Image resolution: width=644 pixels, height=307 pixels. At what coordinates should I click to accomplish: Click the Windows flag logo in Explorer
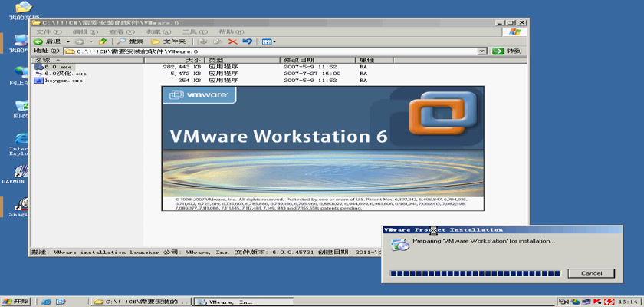coord(514,31)
